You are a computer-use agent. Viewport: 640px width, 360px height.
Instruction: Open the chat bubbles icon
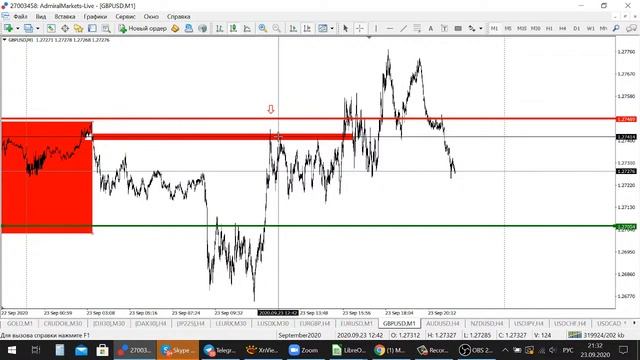pos(631,28)
